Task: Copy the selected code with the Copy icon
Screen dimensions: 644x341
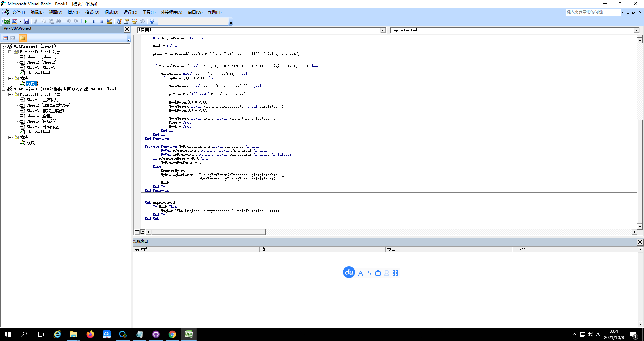Action: pos(43,21)
